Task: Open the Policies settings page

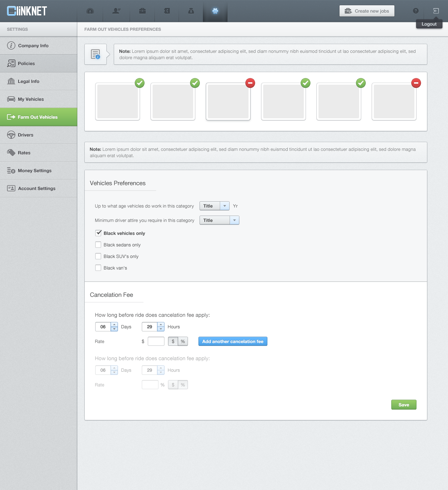Action: click(38, 63)
